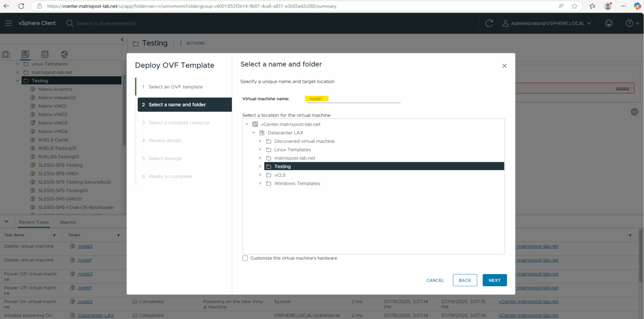Collapse the Datacenter LAX node
The image size is (644, 319).
(x=253, y=132)
